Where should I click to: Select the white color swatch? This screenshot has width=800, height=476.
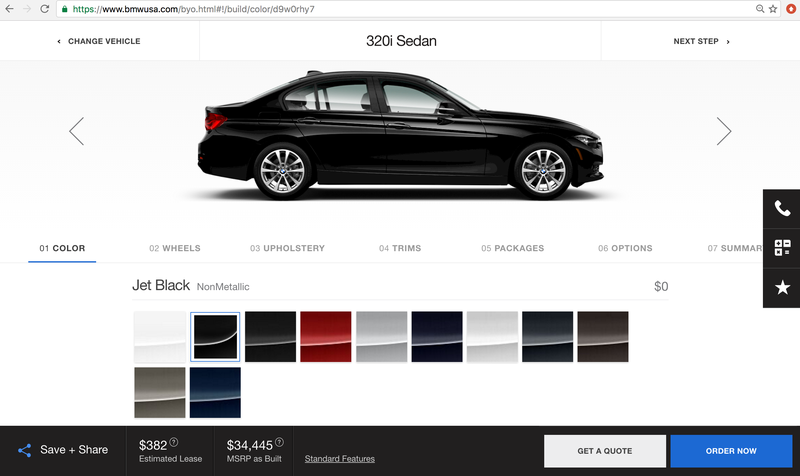[160, 337]
